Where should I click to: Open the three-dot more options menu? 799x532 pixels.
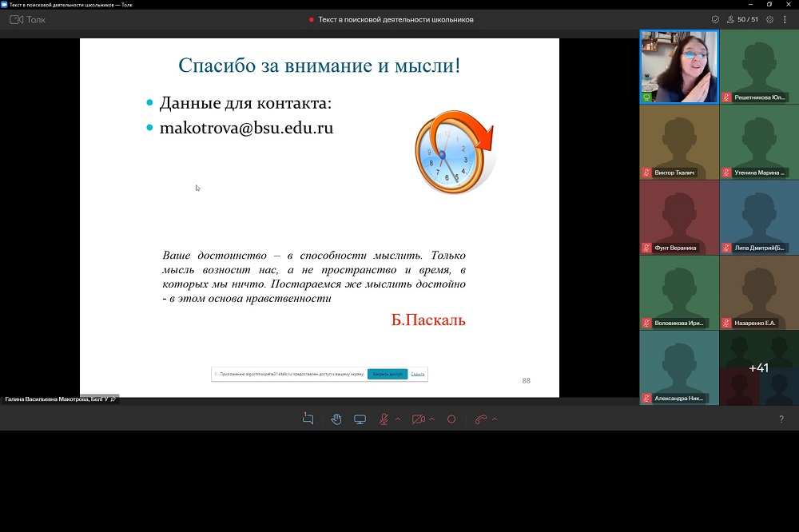coord(785,19)
